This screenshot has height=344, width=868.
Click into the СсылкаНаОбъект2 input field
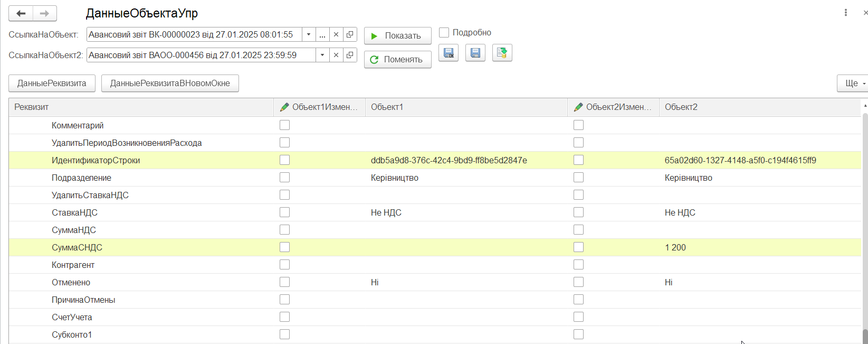coord(201,55)
